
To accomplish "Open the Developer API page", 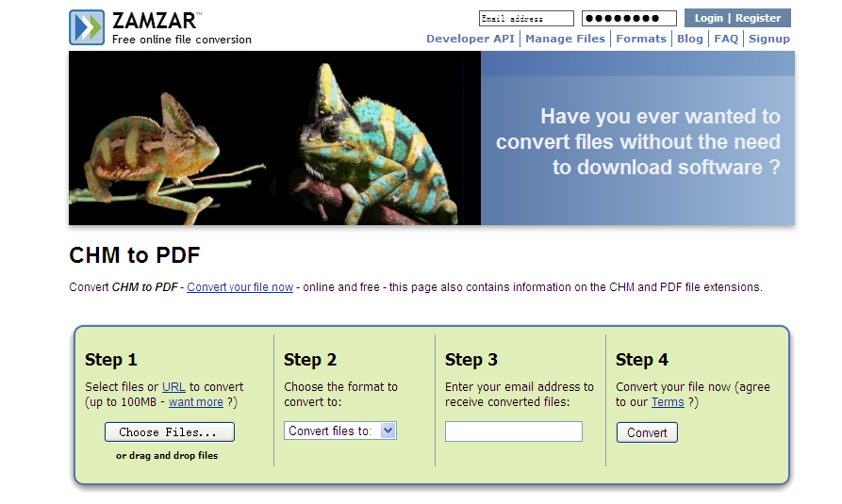I will pyautogui.click(x=471, y=39).
